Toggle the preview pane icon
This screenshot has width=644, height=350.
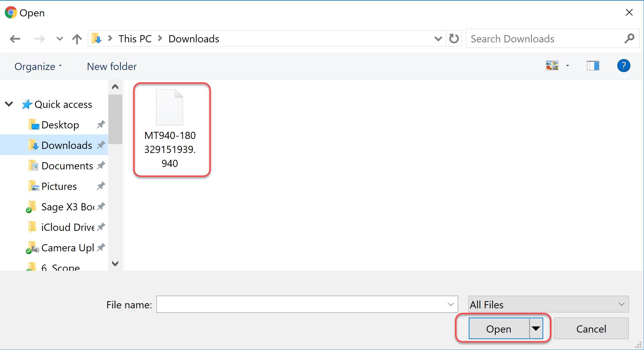[x=593, y=66]
